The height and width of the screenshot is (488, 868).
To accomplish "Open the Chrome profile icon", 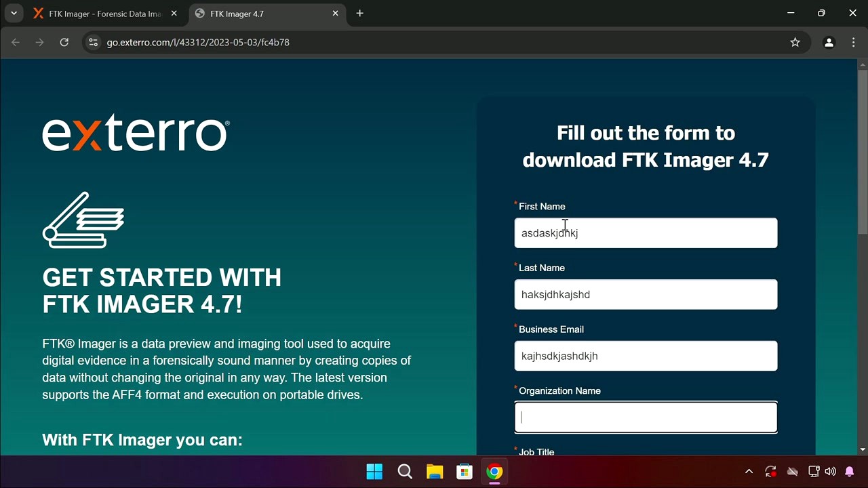I will click(829, 42).
